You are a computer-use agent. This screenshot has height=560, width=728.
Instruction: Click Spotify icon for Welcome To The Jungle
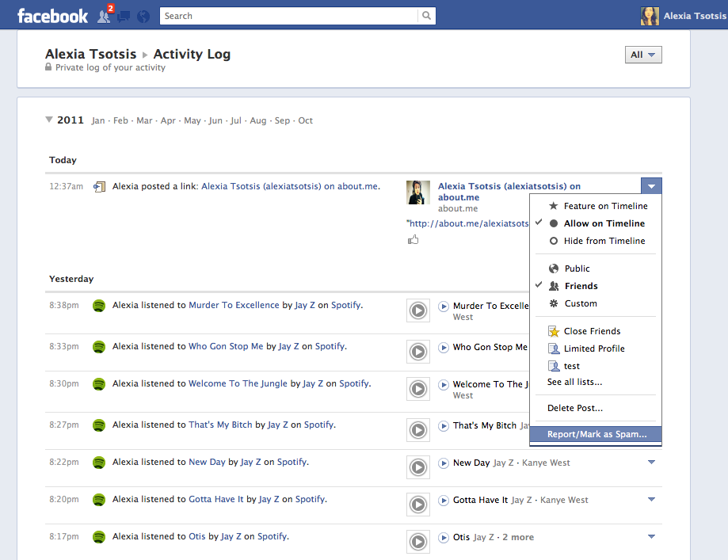pyautogui.click(x=99, y=384)
